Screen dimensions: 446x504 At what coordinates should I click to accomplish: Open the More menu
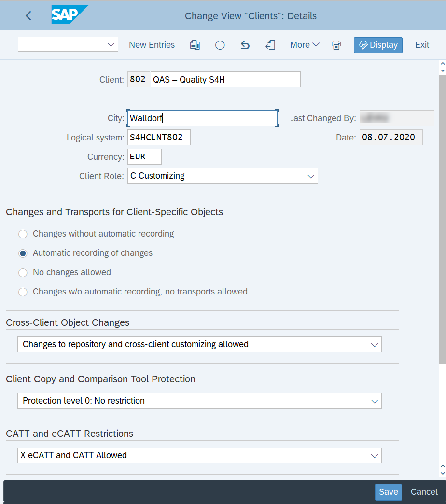[x=305, y=45]
